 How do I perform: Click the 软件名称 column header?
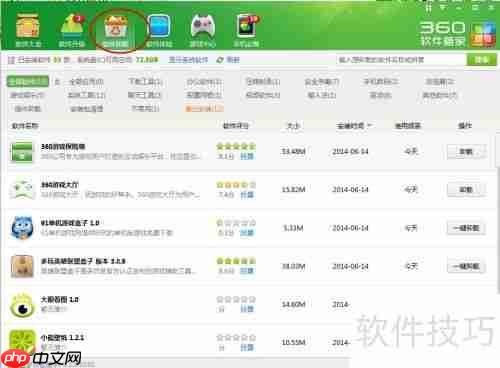[x=25, y=126]
